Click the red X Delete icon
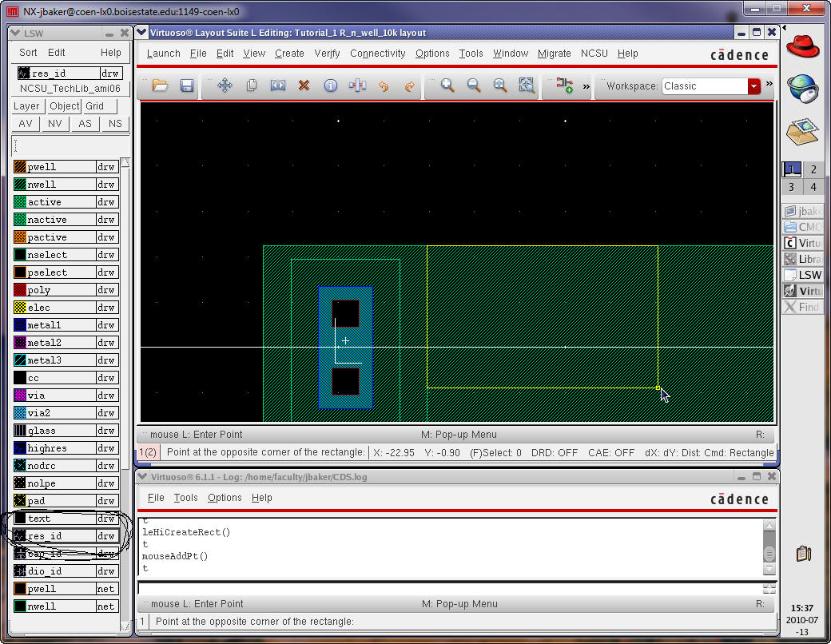 pyautogui.click(x=304, y=85)
